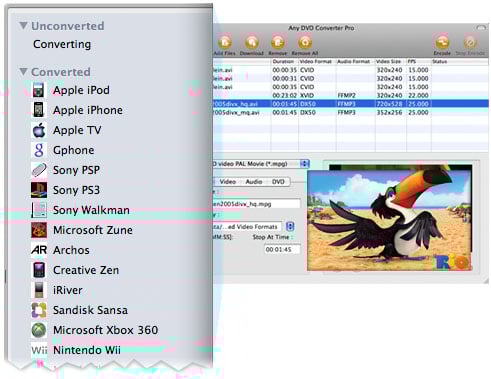The image size is (491, 379).
Task: Click the Duration column header
Action: coord(283,62)
